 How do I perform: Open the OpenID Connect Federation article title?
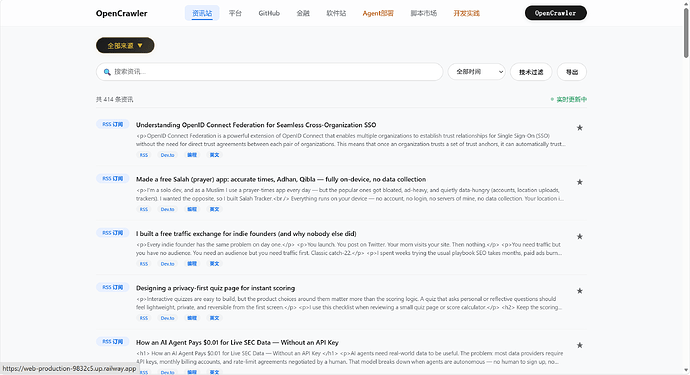(x=256, y=125)
